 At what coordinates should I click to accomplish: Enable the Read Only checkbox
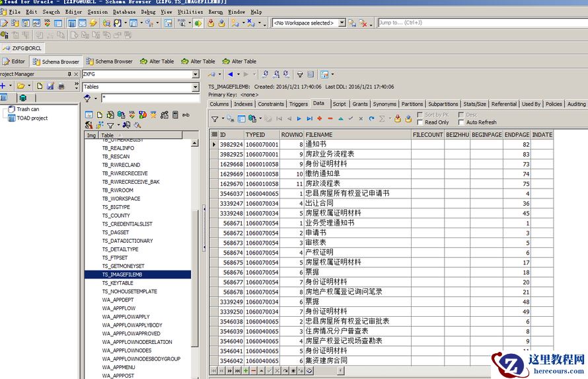pyautogui.click(x=420, y=122)
